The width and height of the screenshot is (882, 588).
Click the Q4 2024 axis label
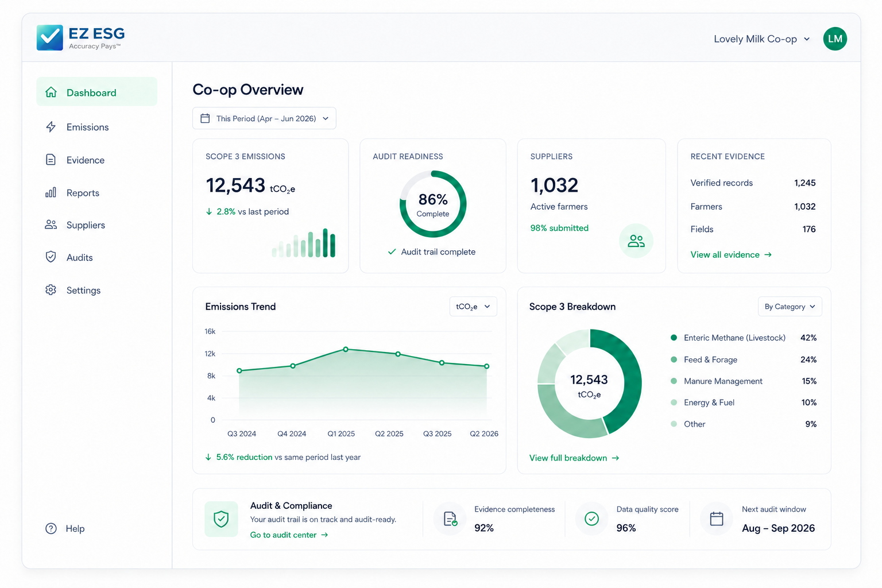(x=292, y=434)
